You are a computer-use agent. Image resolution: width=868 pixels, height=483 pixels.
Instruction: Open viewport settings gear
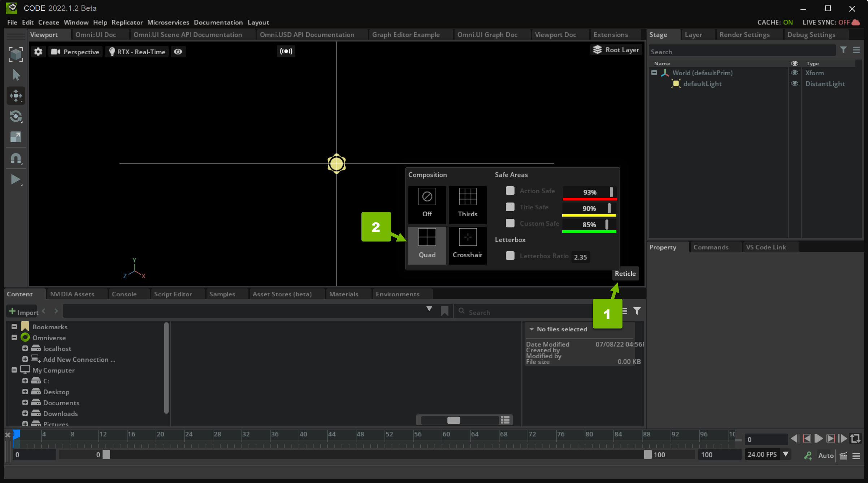pyautogui.click(x=38, y=52)
